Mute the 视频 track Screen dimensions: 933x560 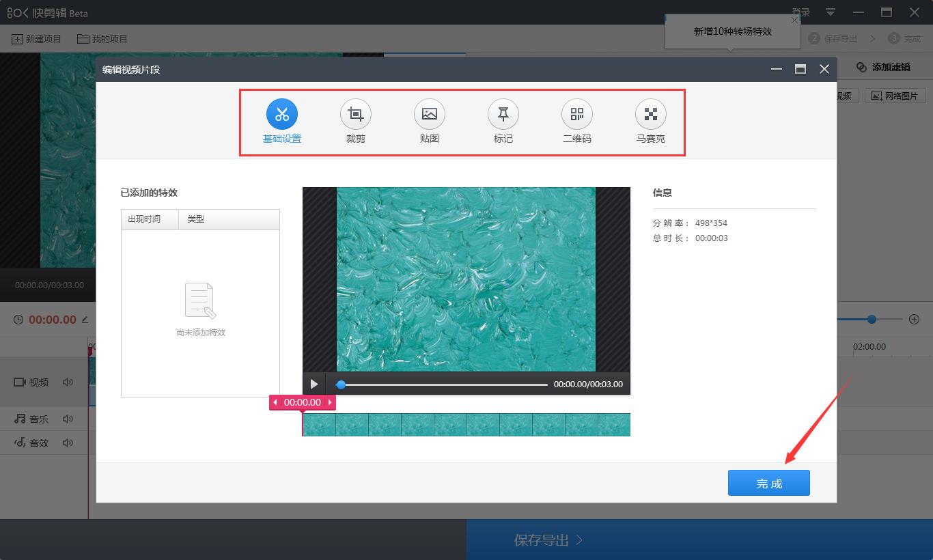click(x=68, y=382)
